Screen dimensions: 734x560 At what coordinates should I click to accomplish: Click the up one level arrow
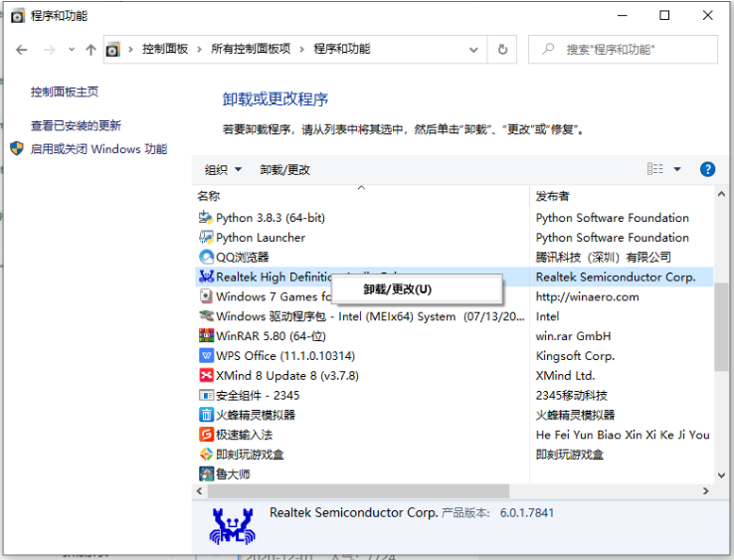pos(91,49)
